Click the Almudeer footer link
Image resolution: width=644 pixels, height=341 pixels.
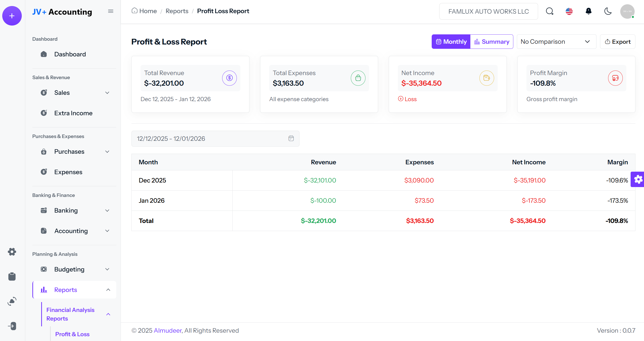[x=168, y=330]
